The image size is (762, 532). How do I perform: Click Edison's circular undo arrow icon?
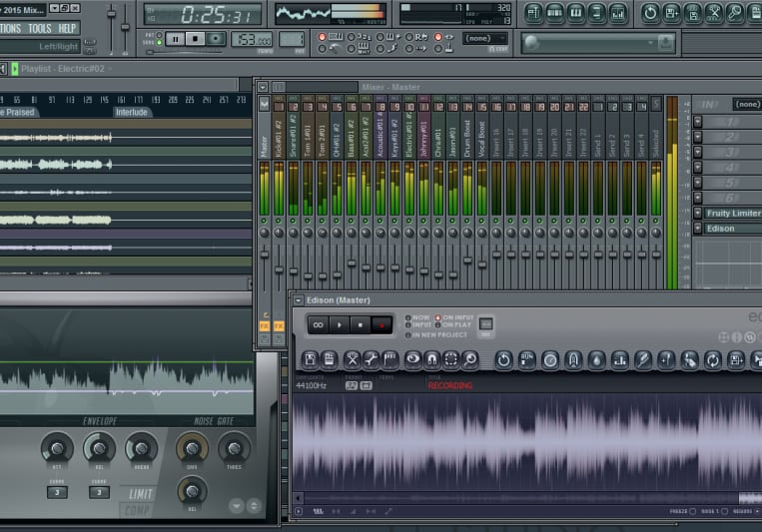[x=503, y=360]
